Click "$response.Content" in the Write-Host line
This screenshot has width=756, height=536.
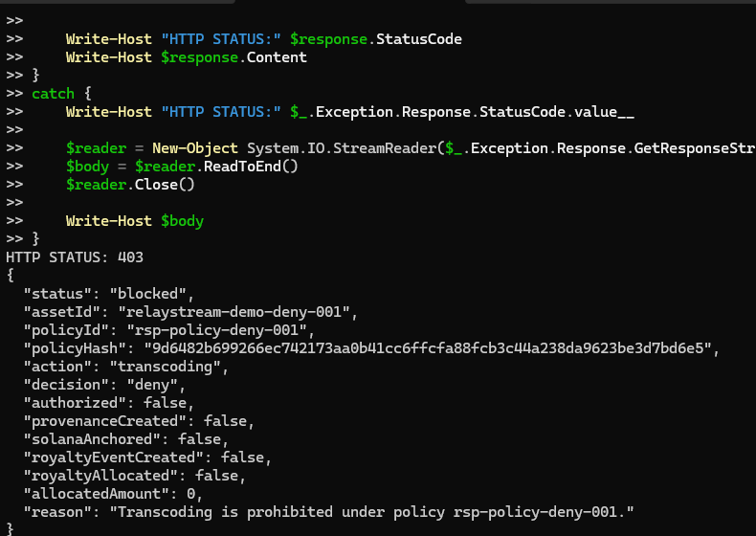tap(233, 57)
